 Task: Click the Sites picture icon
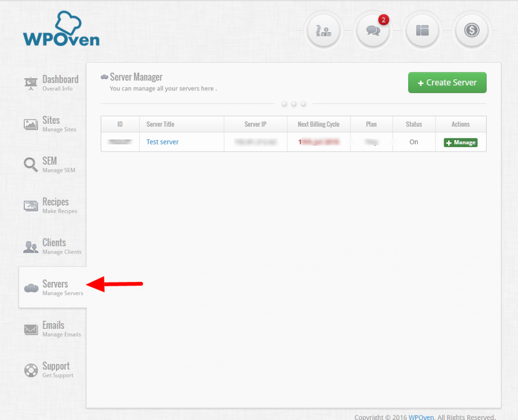click(31, 124)
